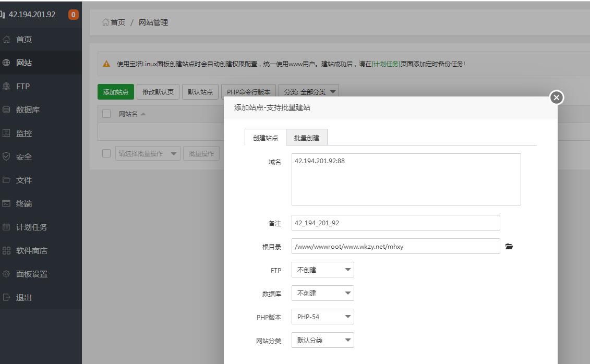Image resolution: width=590 pixels, height=364 pixels.
Task: Open the Software Store grid icon
Action: (x=7, y=251)
